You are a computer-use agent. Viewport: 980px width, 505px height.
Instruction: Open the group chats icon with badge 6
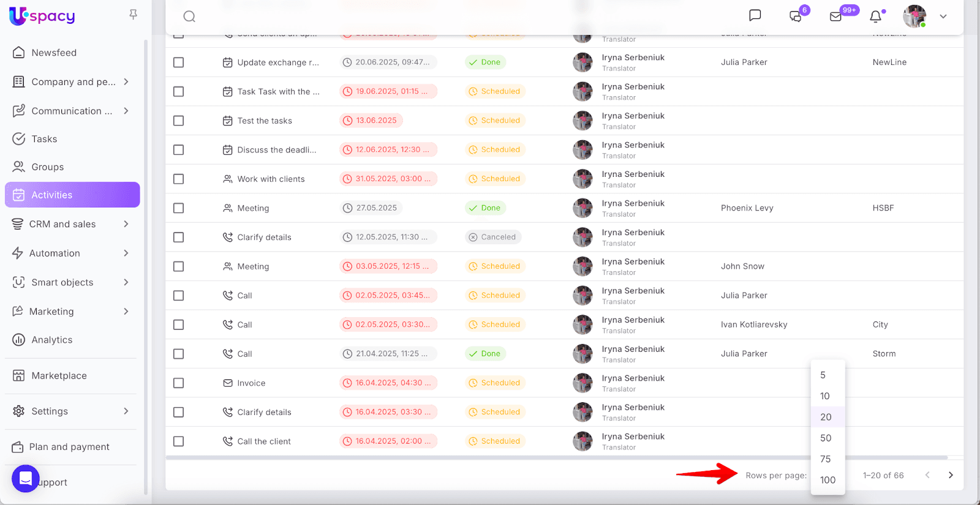[796, 17]
